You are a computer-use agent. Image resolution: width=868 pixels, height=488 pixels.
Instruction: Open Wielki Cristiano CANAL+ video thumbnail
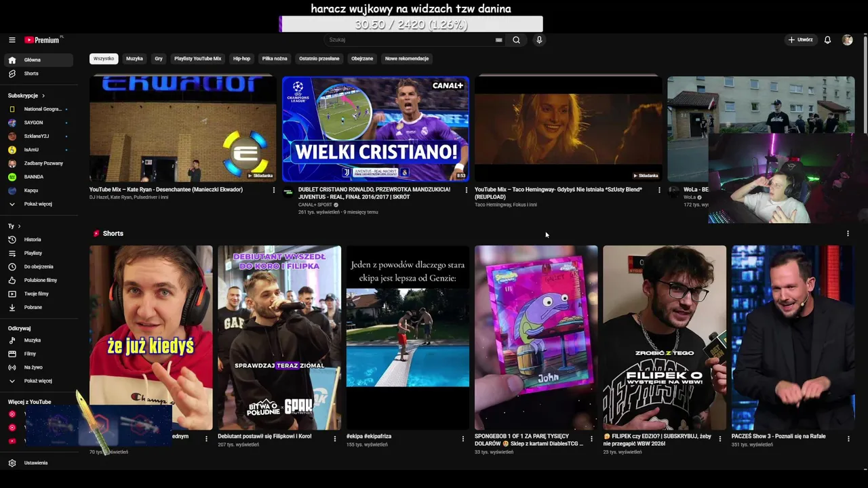tap(376, 129)
